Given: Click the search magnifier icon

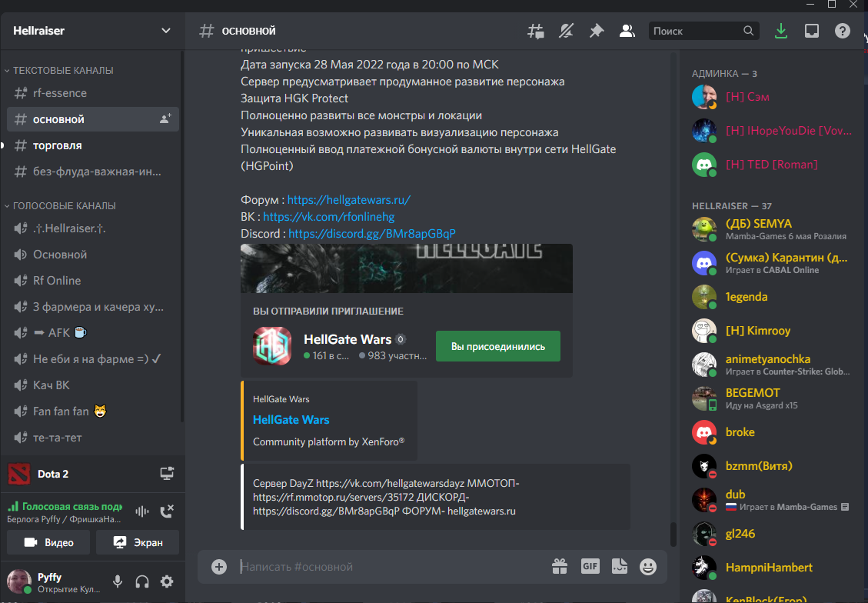Looking at the screenshot, I should click(748, 31).
